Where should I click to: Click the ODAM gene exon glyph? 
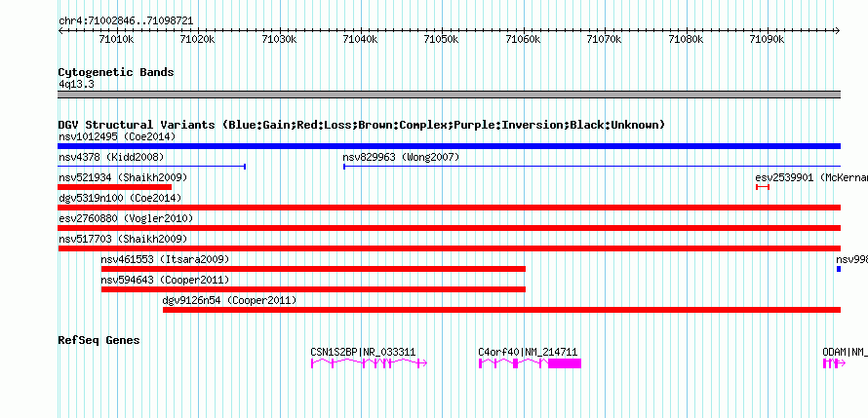pyautogui.click(x=834, y=363)
